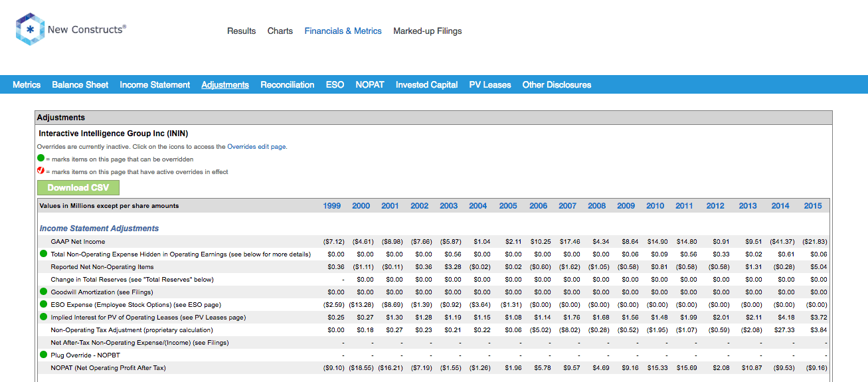Click the 2009 year column header
The image size is (868, 382).
[x=626, y=206]
